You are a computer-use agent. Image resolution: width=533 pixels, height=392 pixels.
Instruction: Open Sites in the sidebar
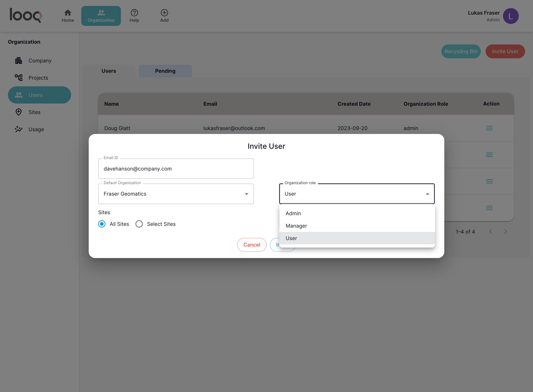pyautogui.click(x=34, y=112)
